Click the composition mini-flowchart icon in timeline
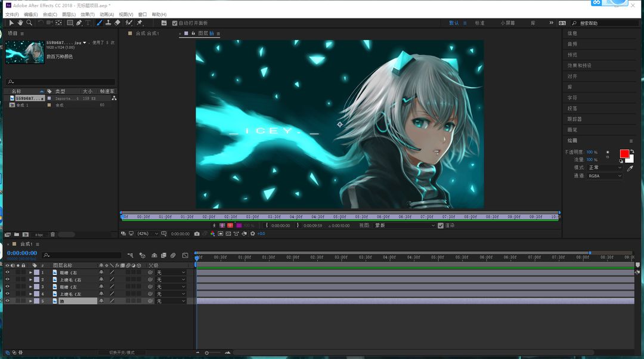Image resolution: width=644 pixels, height=359 pixels. (130, 255)
